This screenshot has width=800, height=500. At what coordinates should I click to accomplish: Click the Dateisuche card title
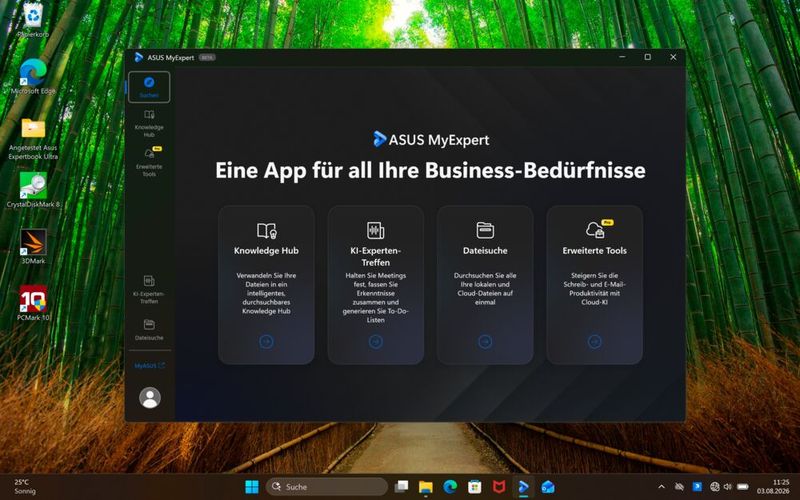(x=485, y=251)
